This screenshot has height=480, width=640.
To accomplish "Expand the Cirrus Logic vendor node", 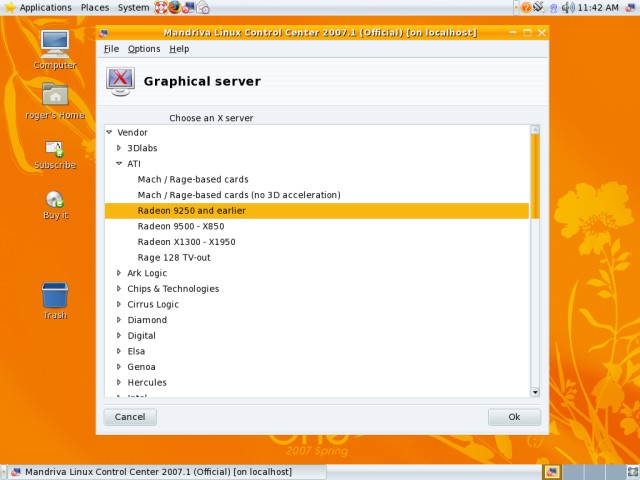I will [x=119, y=304].
